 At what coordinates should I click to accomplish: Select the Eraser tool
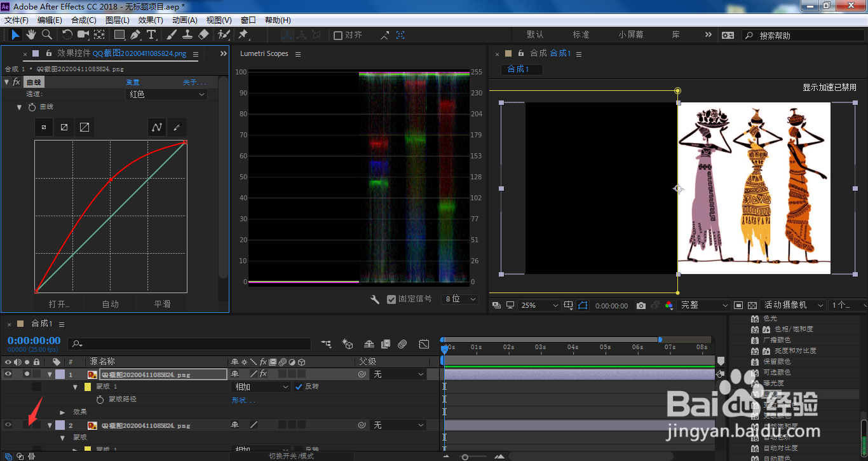tap(203, 34)
